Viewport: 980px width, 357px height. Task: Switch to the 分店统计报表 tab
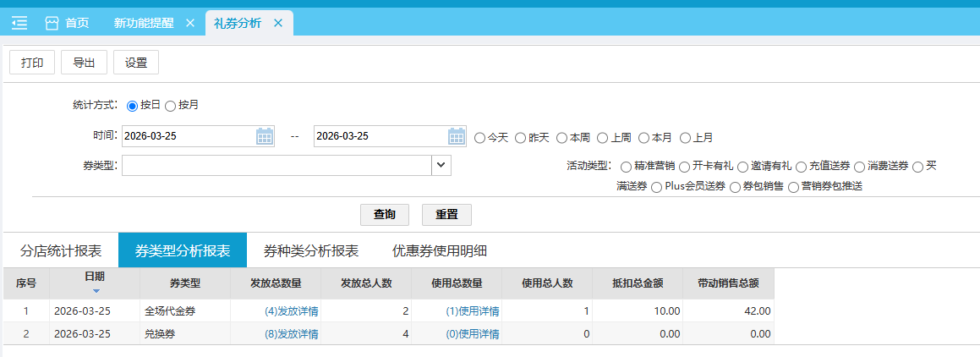pyautogui.click(x=61, y=250)
